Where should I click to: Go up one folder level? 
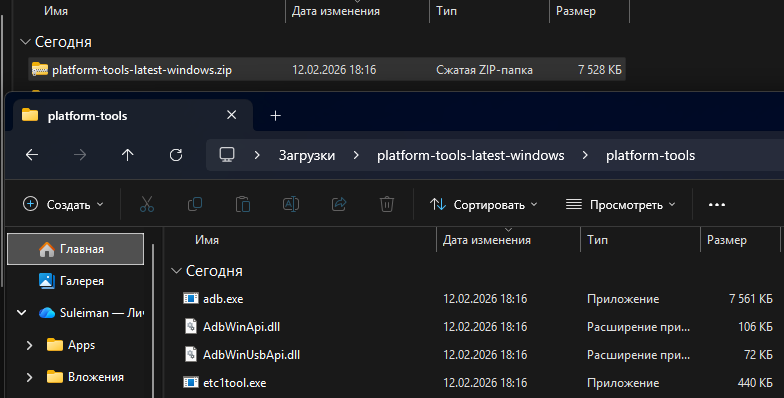click(x=128, y=155)
